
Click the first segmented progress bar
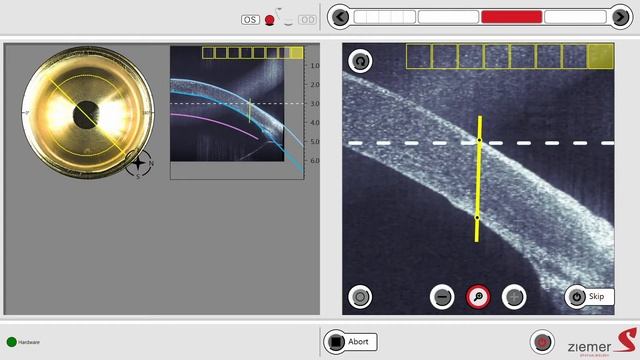tap(385, 17)
